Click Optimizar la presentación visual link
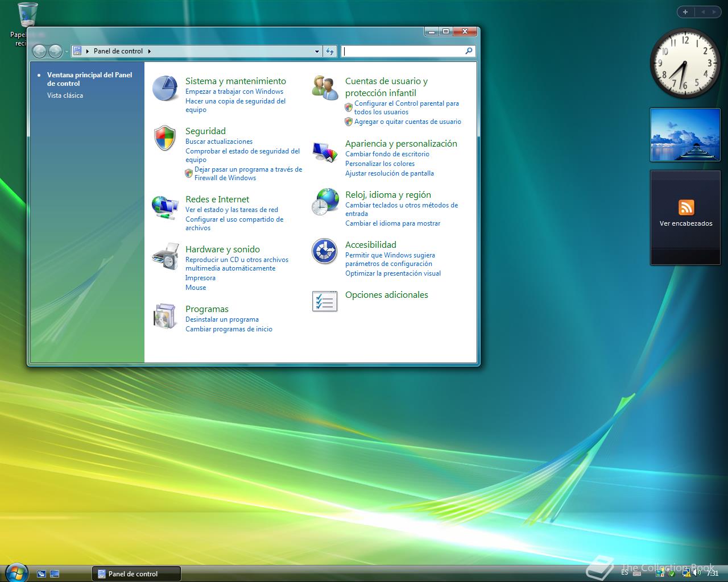The height and width of the screenshot is (582, 728). point(393,273)
